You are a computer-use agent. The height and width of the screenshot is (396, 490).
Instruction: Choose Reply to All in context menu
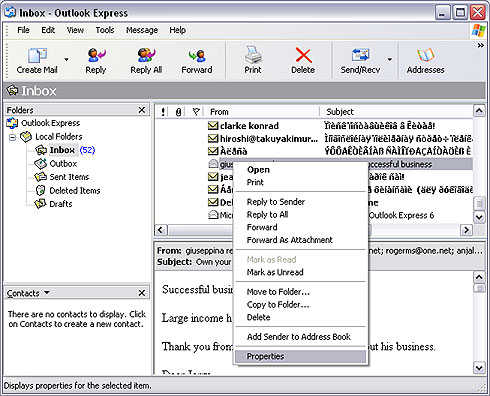click(x=267, y=214)
